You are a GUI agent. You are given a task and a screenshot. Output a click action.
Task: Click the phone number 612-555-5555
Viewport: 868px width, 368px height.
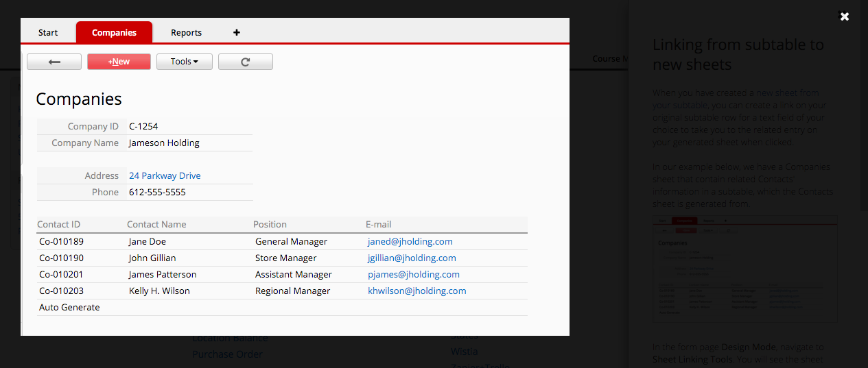click(157, 192)
